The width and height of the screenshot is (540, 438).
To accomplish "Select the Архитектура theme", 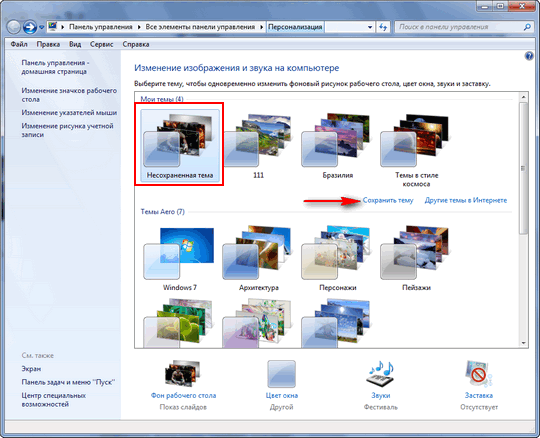I will [x=259, y=258].
